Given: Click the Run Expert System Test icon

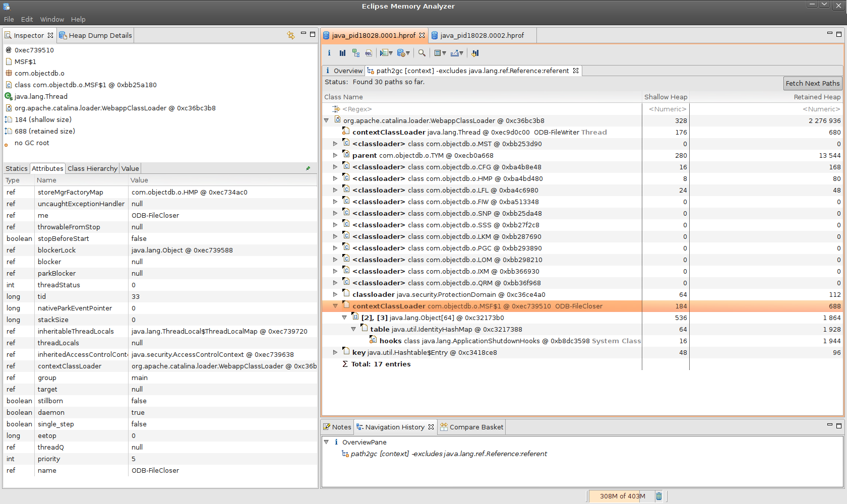Looking at the screenshot, I should [384, 53].
